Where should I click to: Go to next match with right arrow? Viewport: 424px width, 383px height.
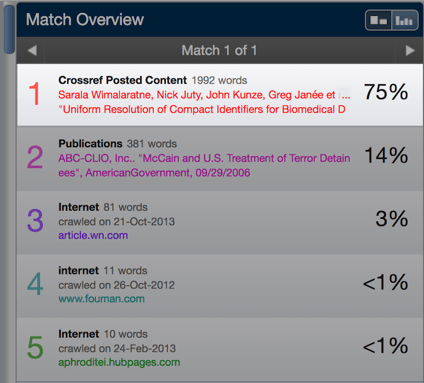[410, 51]
